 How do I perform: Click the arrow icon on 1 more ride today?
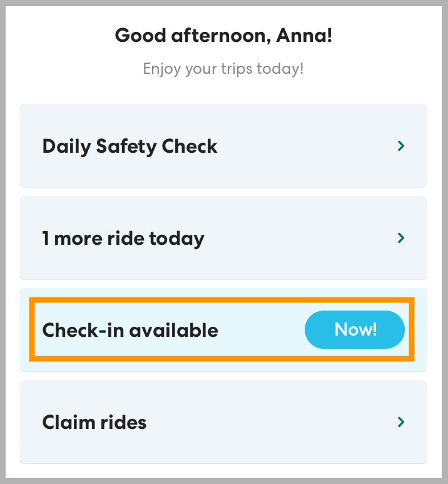(x=401, y=238)
